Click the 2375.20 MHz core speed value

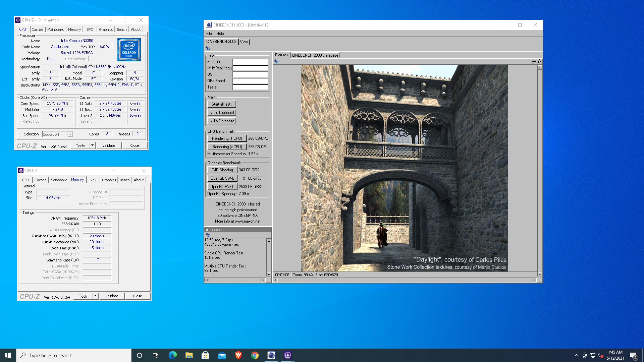point(58,104)
